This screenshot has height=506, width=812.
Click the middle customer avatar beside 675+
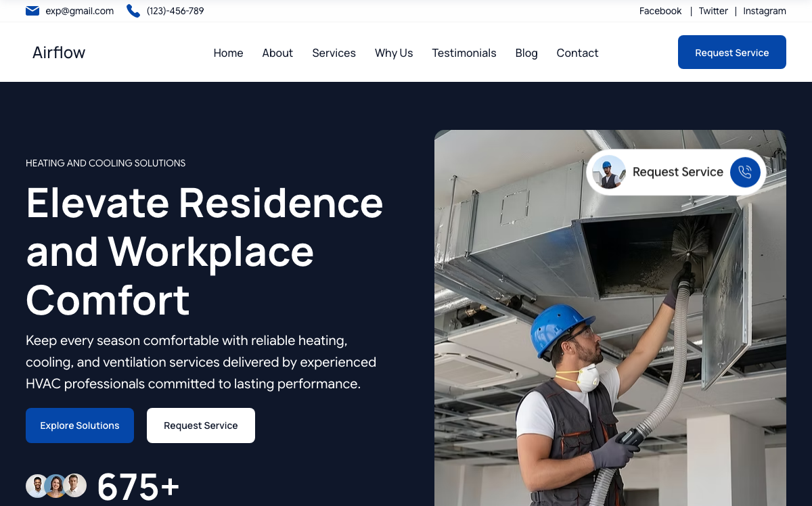point(56,486)
